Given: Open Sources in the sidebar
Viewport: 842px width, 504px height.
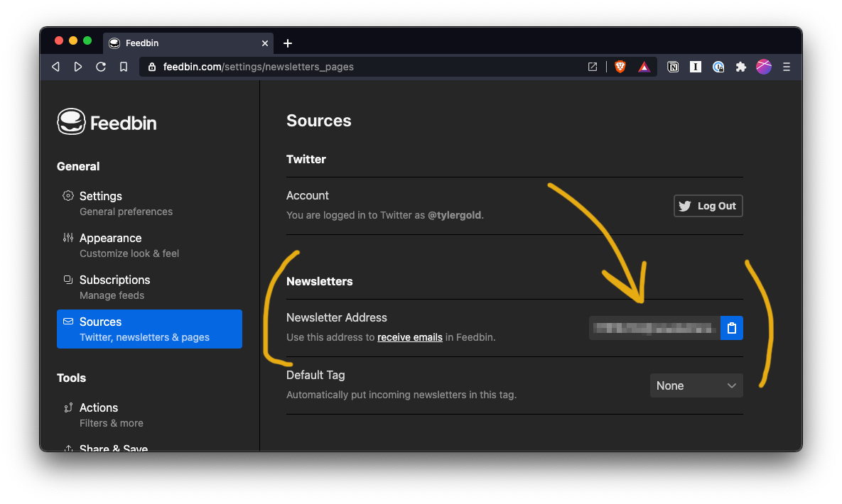Looking at the screenshot, I should tap(149, 329).
